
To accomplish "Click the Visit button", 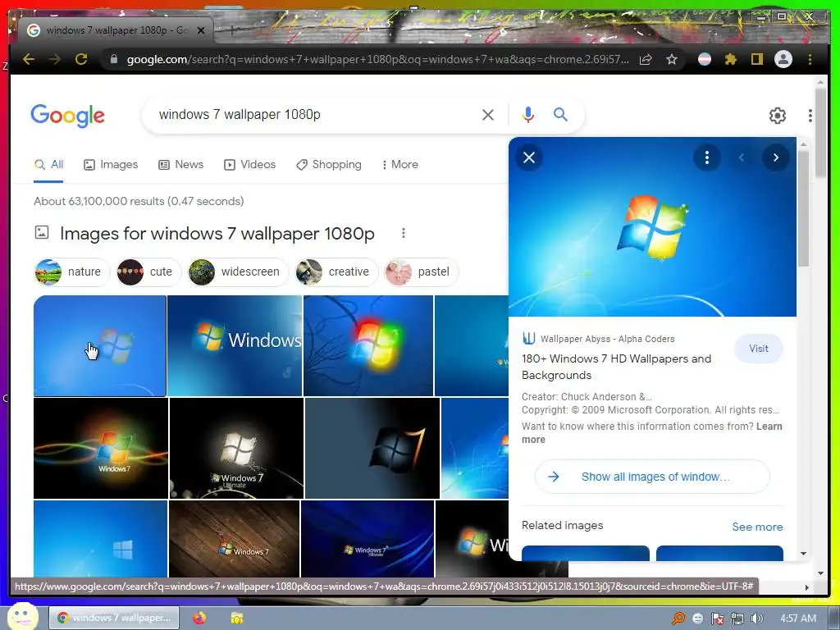I will (x=759, y=349).
